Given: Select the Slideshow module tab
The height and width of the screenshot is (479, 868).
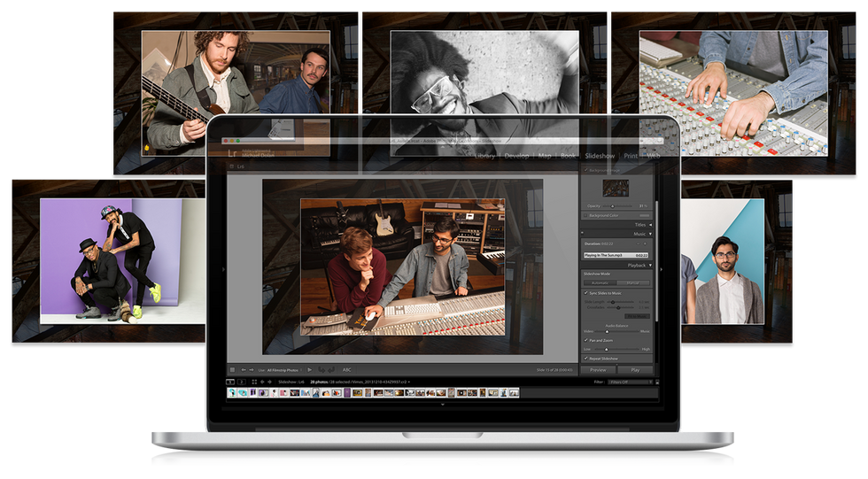Looking at the screenshot, I should pos(601,156).
